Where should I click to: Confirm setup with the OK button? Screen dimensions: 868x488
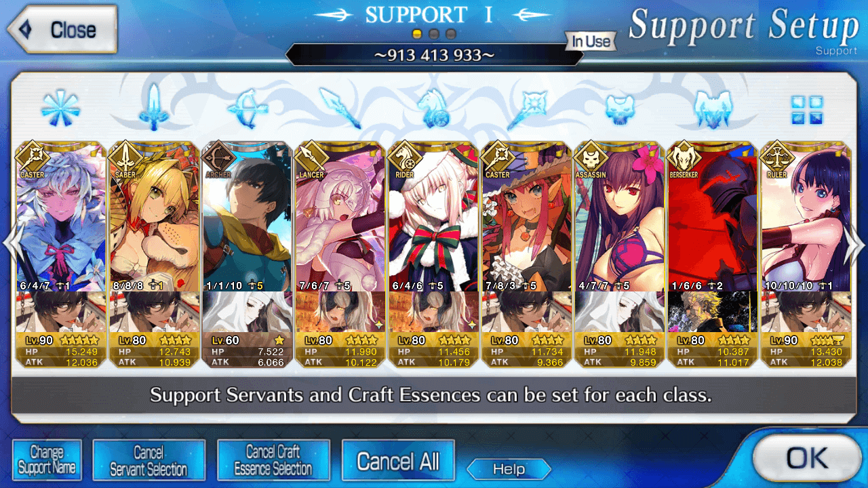(806, 457)
